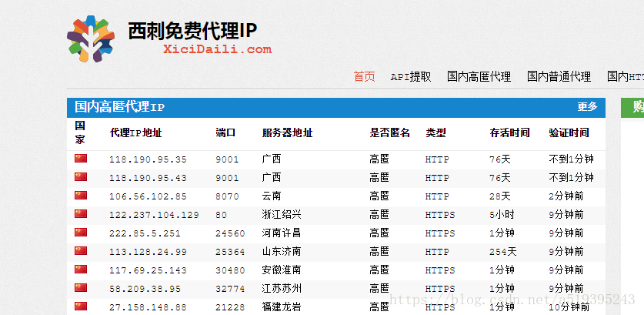Click the 云南 server location

pos(272,196)
